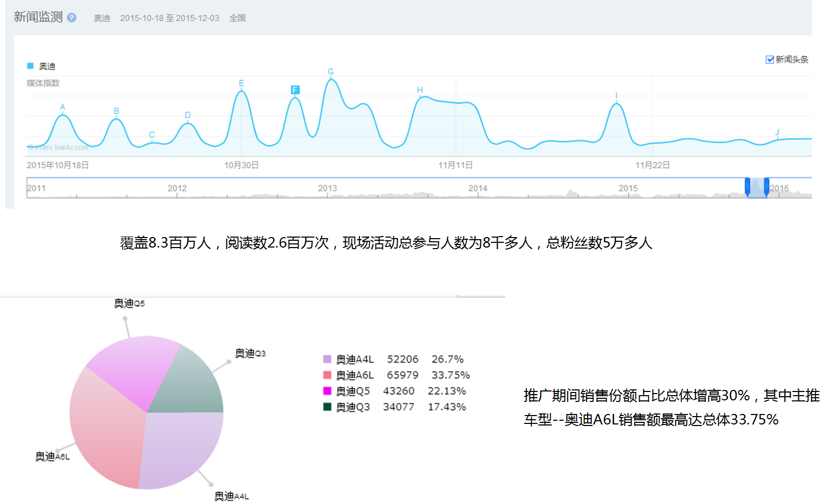Click news marker H on the curve
The image size is (826, 504).
[x=420, y=91]
